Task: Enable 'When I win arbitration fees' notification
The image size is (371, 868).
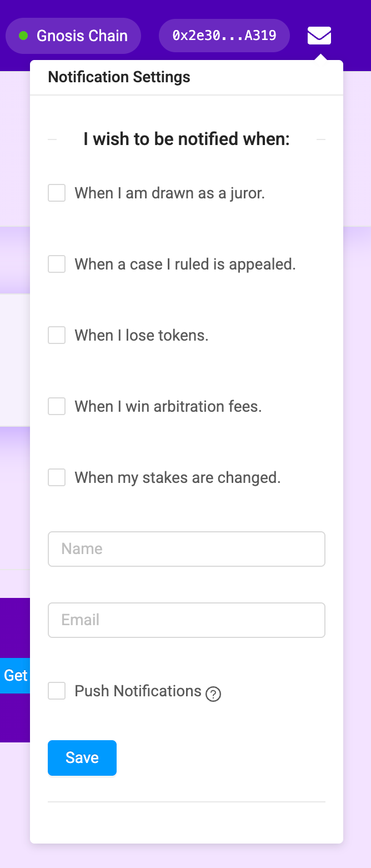Action: coord(57,406)
